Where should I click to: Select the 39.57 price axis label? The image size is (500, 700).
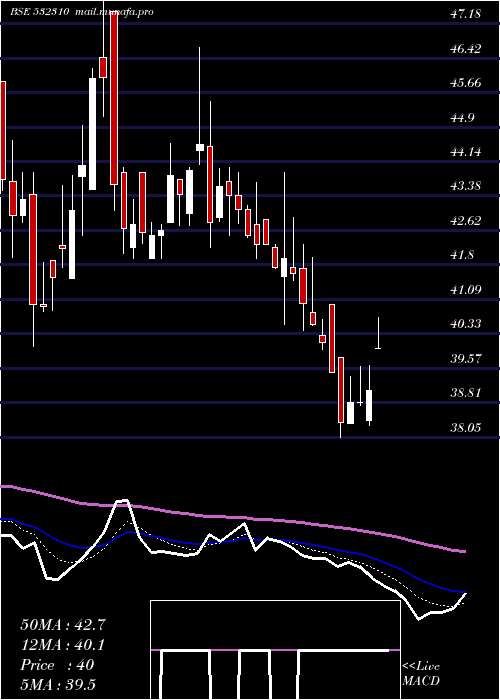[x=466, y=358]
